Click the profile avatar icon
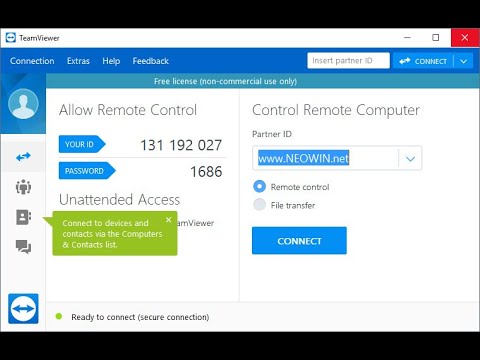This screenshot has width=480, height=360. click(23, 104)
